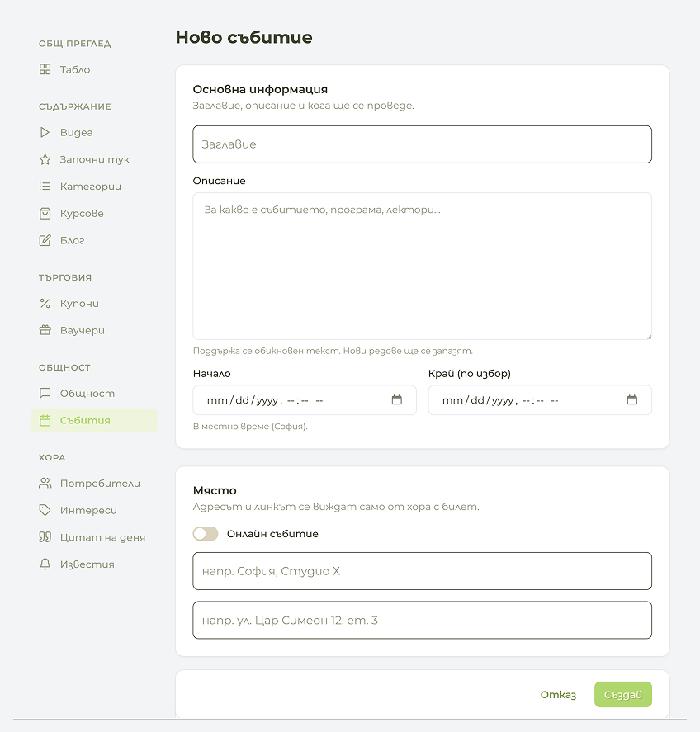This screenshot has height=732, width=700.
Task: Focus the address field 'напр. ул. Цар Симеон 12'
Action: point(422,620)
